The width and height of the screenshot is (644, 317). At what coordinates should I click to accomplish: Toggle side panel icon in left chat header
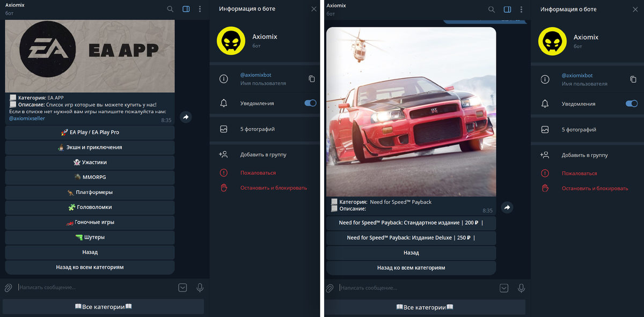coord(186,9)
